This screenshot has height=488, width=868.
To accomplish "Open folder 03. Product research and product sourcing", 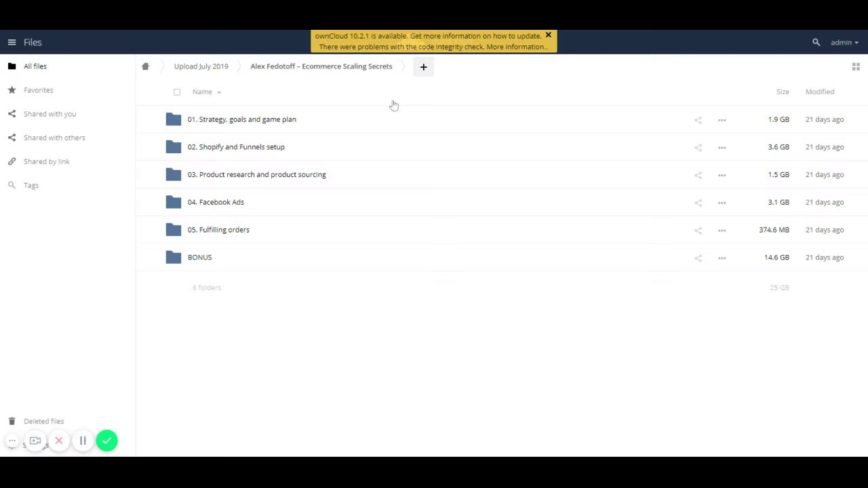I will (x=256, y=174).
